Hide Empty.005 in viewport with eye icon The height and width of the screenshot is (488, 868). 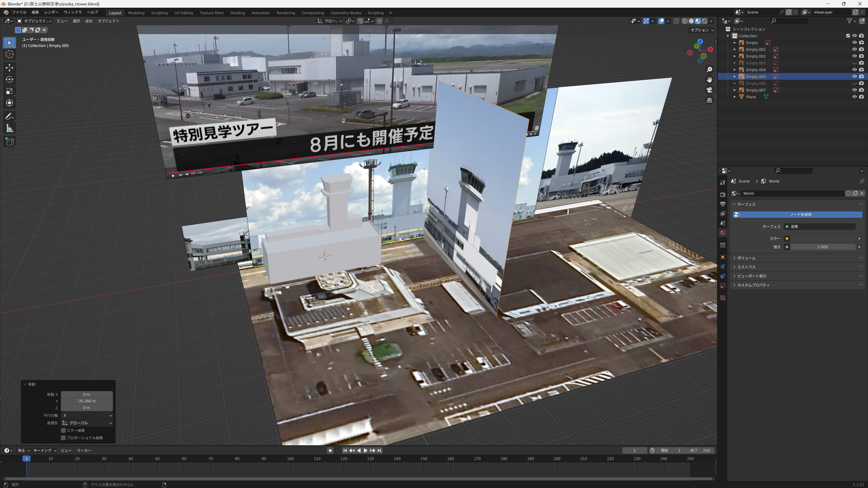pyautogui.click(x=854, y=76)
